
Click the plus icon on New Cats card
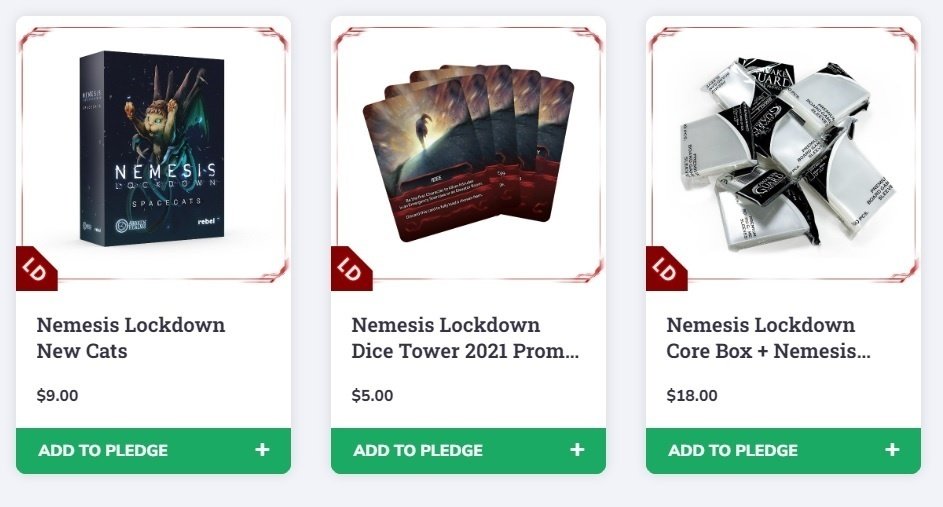(262, 450)
